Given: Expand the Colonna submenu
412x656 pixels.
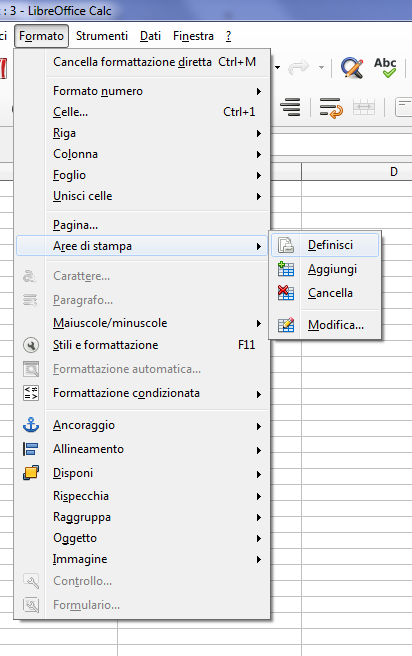Looking at the screenshot, I should coord(142,154).
